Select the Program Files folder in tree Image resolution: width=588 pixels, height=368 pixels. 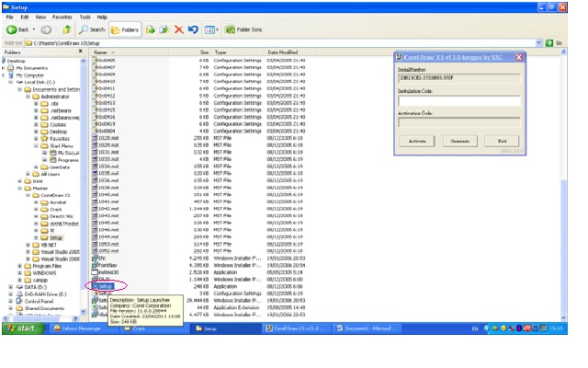(47, 266)
